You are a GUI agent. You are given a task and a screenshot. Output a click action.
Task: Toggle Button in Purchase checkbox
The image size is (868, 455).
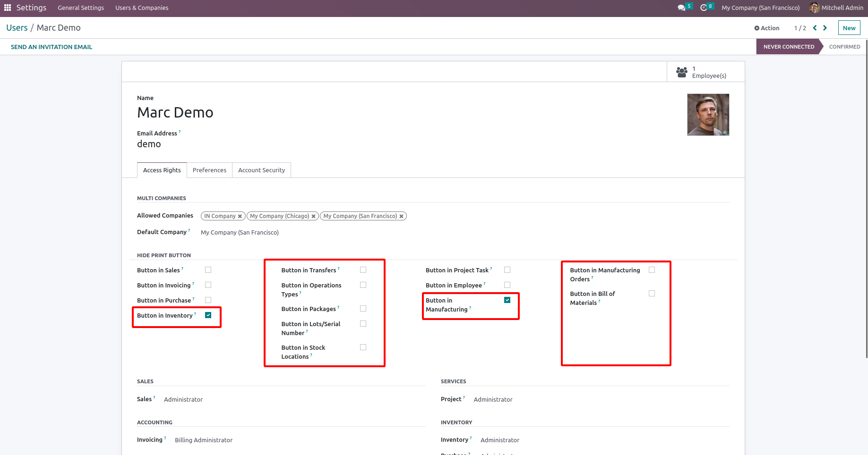208,300
